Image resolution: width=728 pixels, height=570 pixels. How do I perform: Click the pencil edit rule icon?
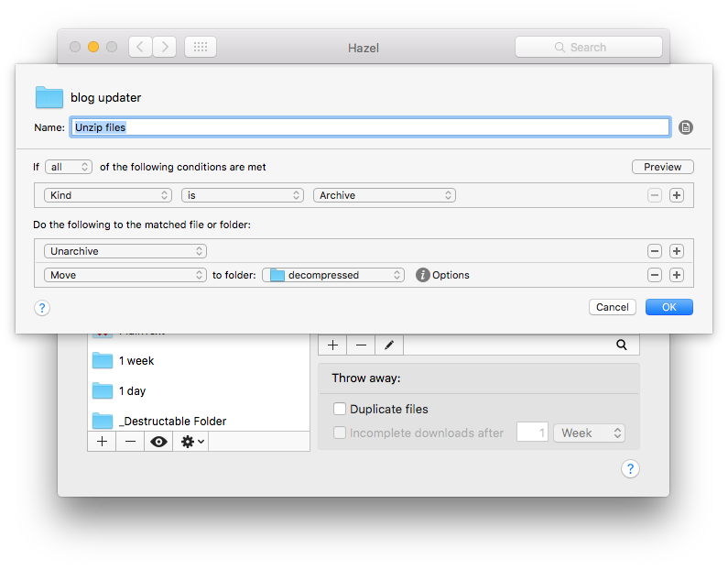[389, 345]
